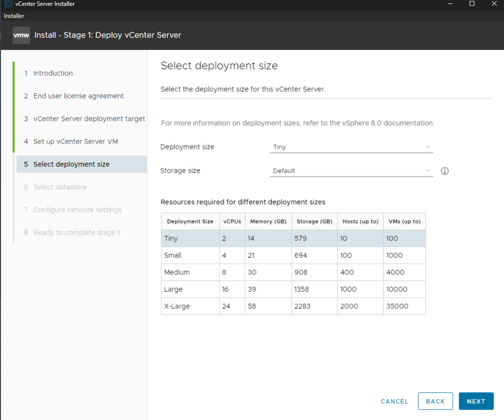Open the Installer menu

pyautogui.click(x=14, y=16)
